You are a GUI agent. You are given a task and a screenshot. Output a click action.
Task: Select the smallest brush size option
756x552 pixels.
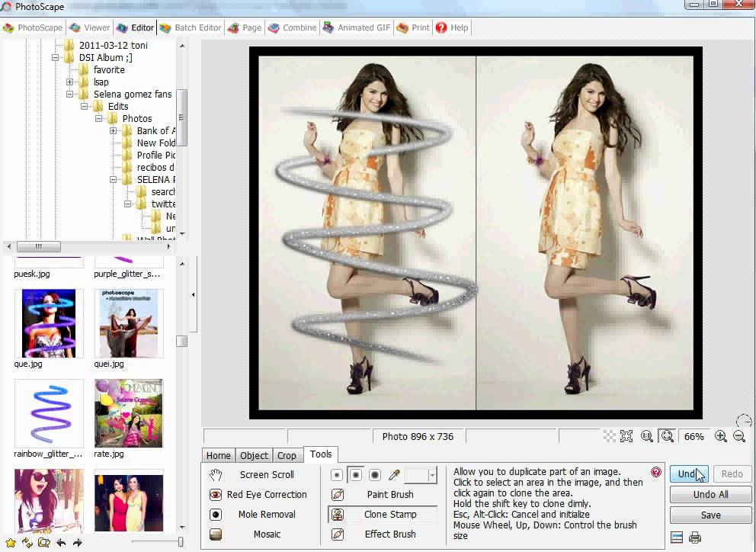337,475
